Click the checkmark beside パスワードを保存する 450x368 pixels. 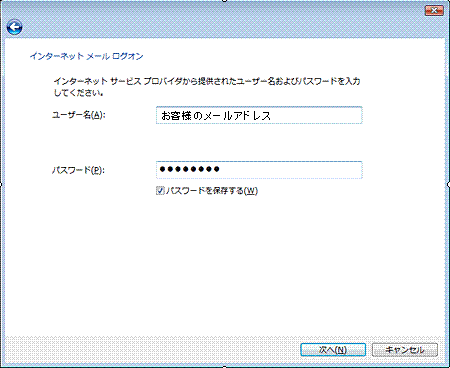pyautogui.click(x=160, y=191)
